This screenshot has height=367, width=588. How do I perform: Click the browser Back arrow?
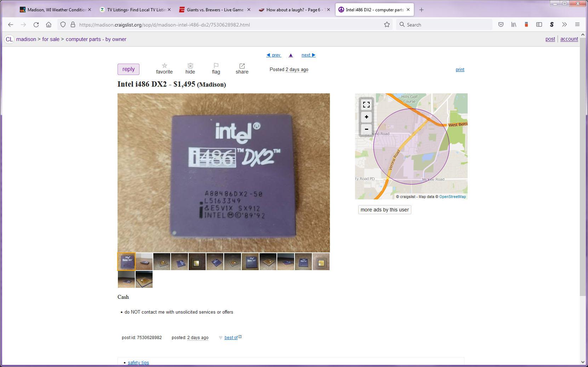click(x=11, y=25)
